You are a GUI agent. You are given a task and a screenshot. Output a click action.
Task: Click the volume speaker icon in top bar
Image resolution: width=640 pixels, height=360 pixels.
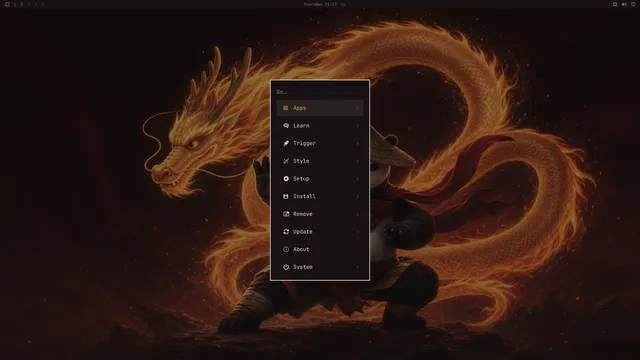coord(624,4)
